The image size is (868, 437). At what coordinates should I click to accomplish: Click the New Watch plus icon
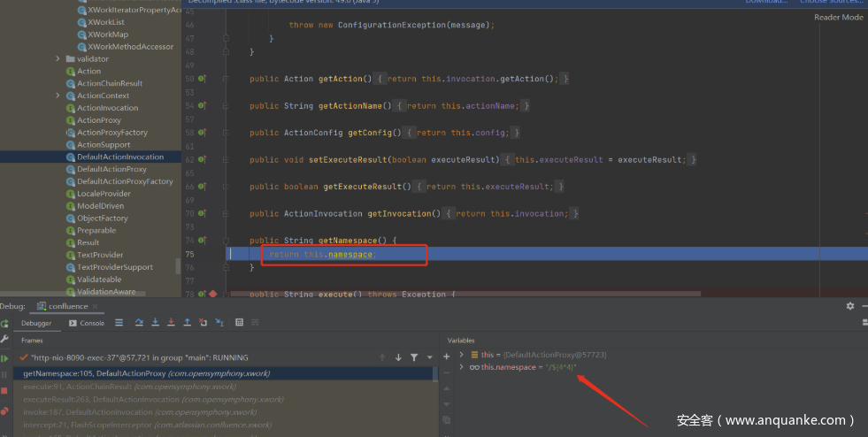click(x=446, y=356)
